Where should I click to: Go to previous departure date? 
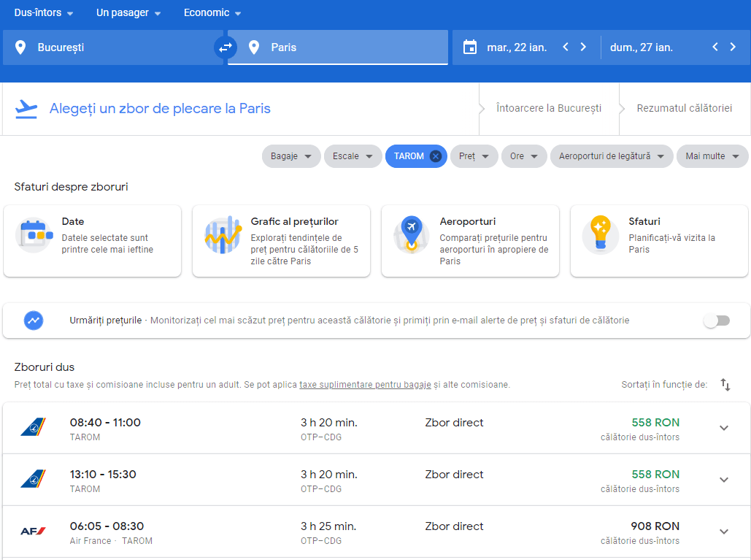tap(566, 47)
